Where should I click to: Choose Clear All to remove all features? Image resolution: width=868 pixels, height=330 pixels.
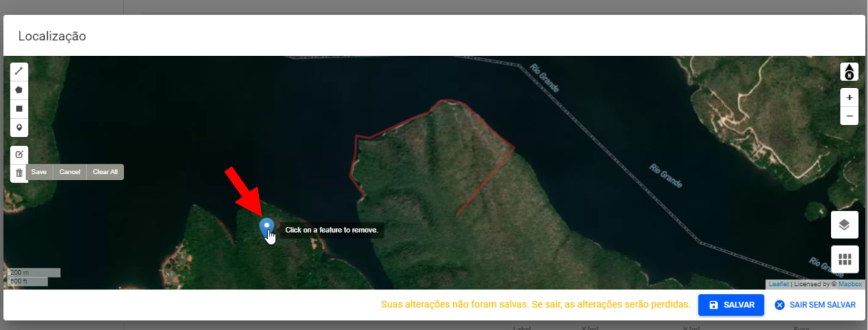(x=105, y=172)
